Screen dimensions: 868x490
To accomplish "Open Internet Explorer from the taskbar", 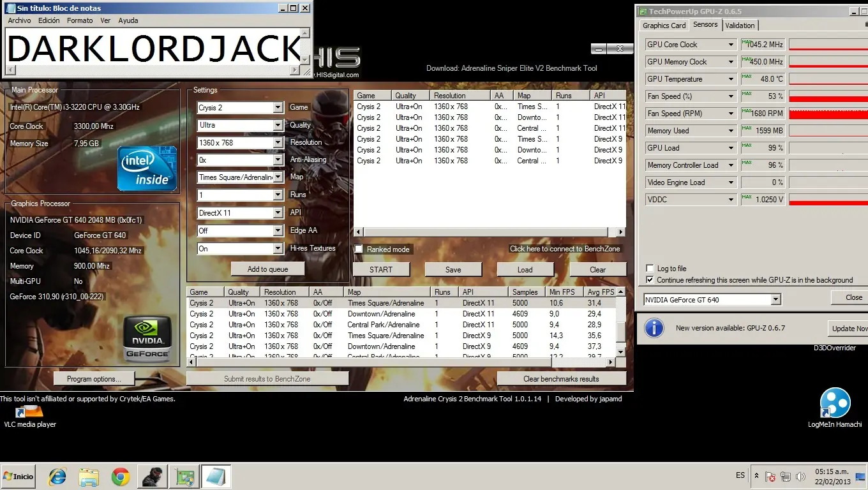I will pyautogui.click(x=58, y=476).
